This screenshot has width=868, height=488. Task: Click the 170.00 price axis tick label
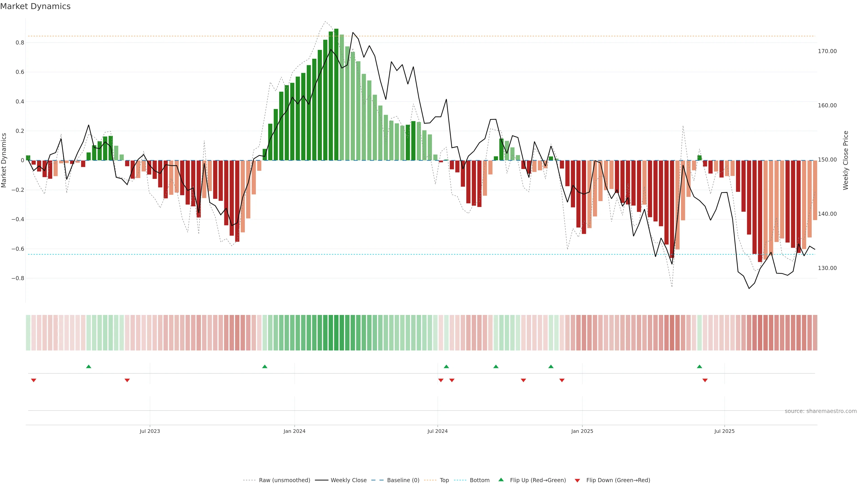(827, 51)
